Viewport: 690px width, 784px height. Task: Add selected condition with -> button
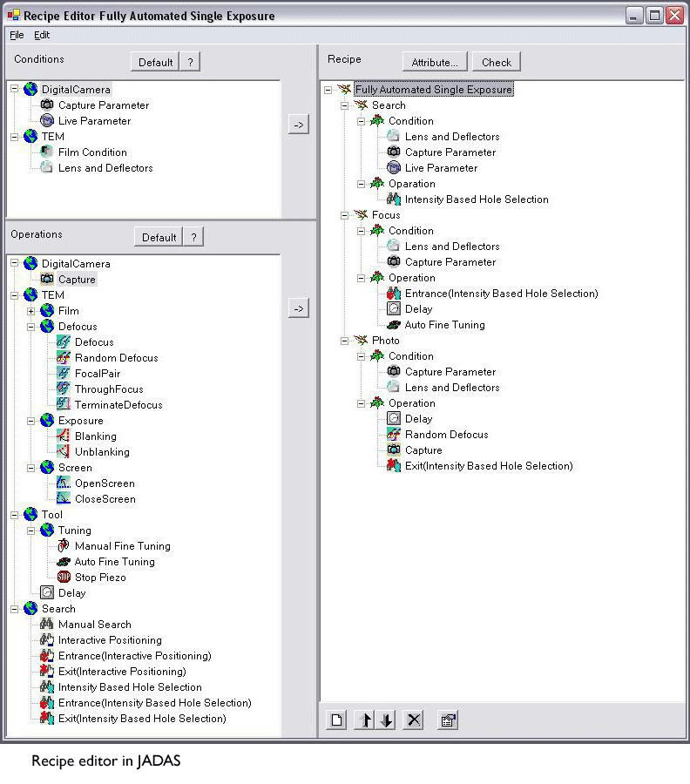(299, 125)
